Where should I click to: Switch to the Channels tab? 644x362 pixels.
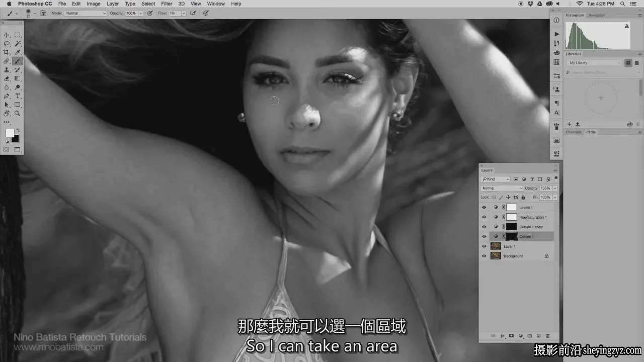[x=574, y=132]
